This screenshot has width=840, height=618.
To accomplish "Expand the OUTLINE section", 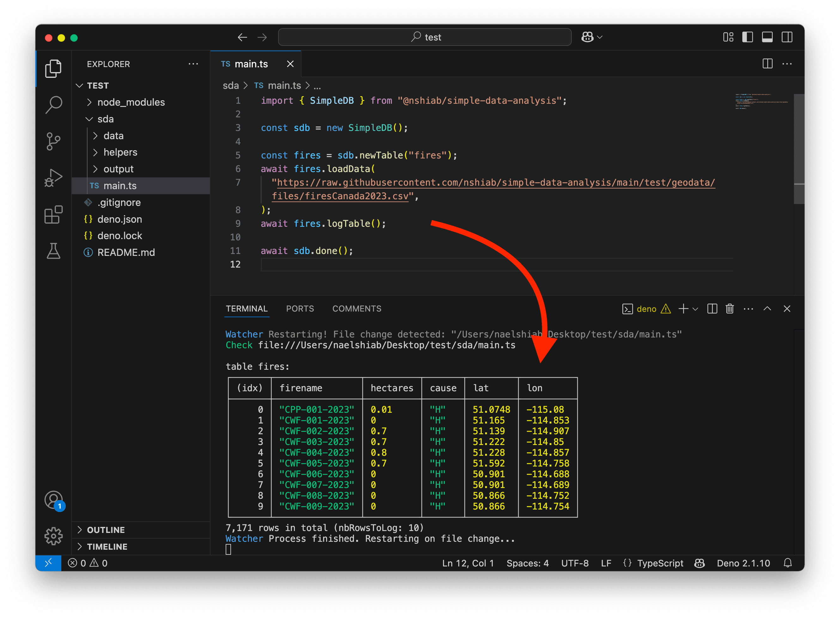I will point(141,530).
